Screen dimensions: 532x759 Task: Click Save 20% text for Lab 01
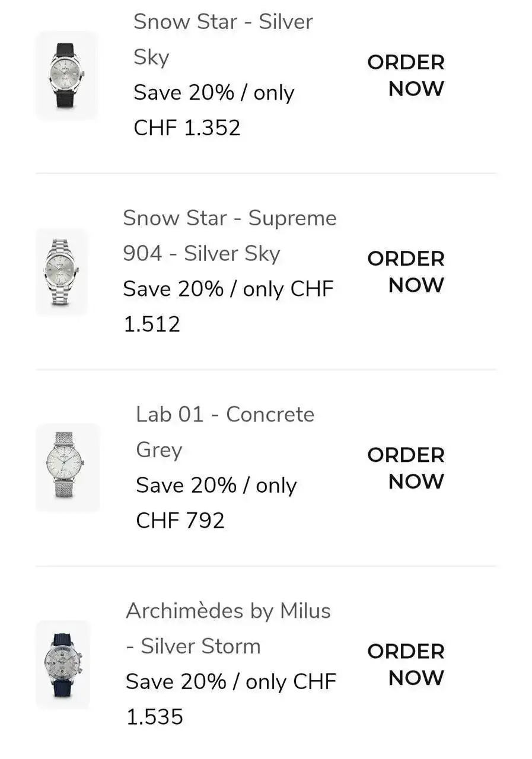216,486
